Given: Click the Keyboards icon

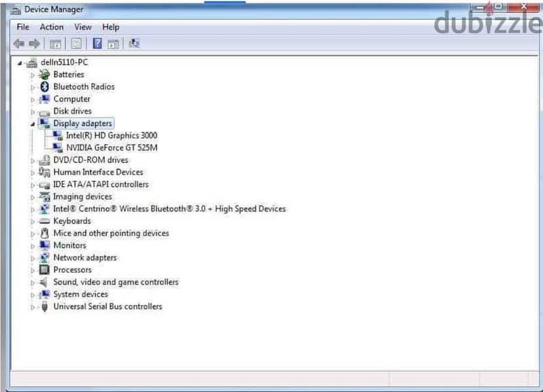Looking at the screenshot, I should tap(45, 221).
